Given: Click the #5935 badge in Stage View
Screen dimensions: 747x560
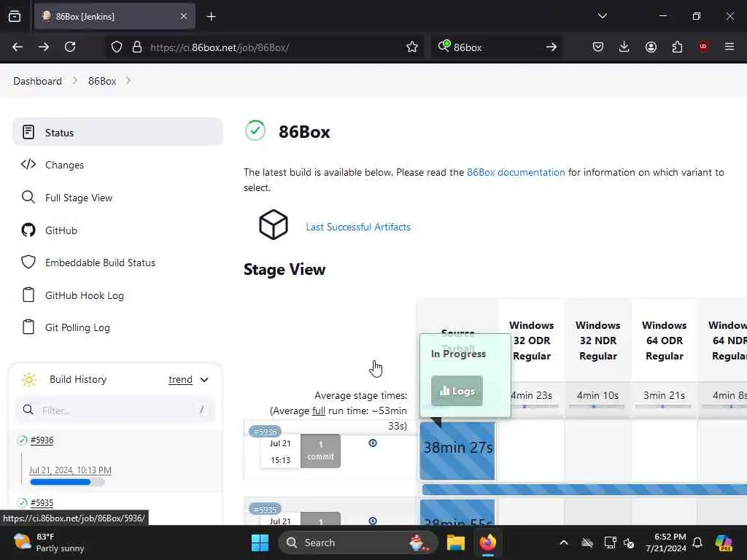Looking at the screenshot, I should [265, 509].
